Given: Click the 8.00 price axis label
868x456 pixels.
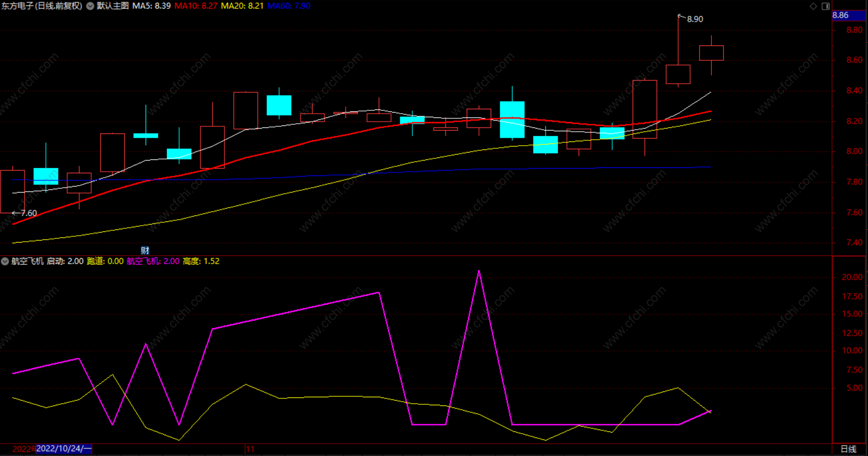Looking at the screenshot, I should click(854, 151).
